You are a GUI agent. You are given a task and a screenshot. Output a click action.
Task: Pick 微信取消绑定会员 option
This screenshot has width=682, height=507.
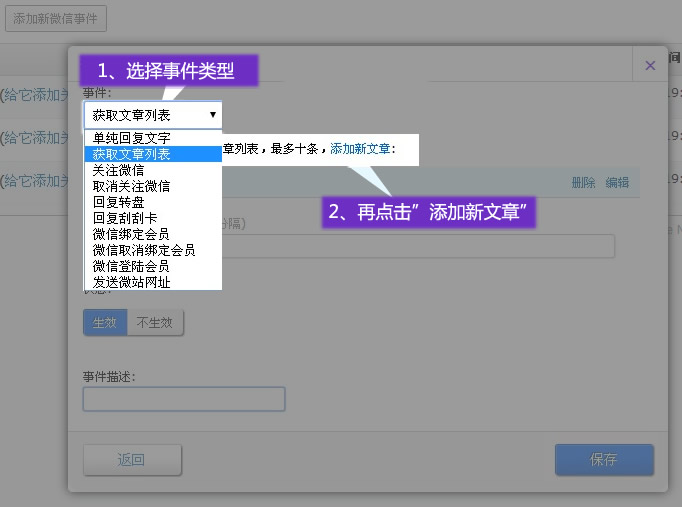pos(144,250)
